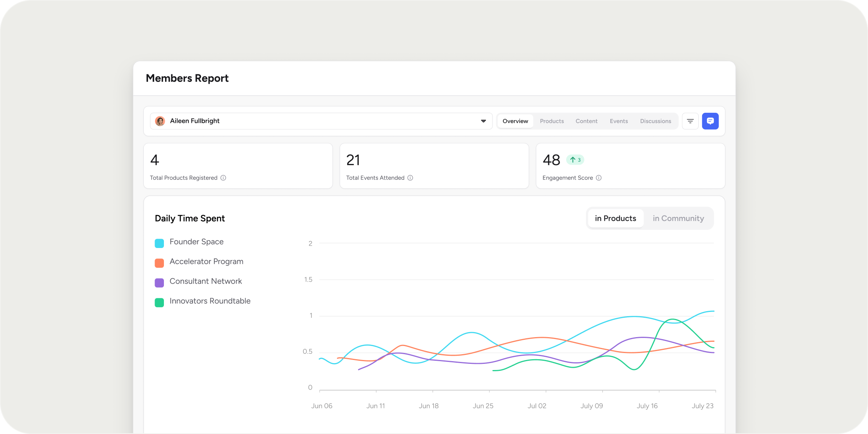Image resolution: width=868 pixels, height=434 pixels.
Task: Click info icon beside Total Events Attended
Action: coord(410,178)
